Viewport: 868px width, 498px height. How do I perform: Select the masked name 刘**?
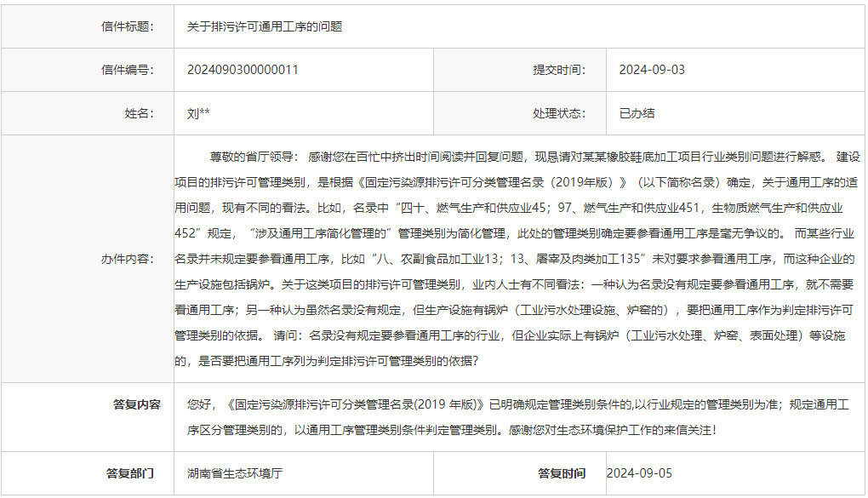tap(198, 112)
